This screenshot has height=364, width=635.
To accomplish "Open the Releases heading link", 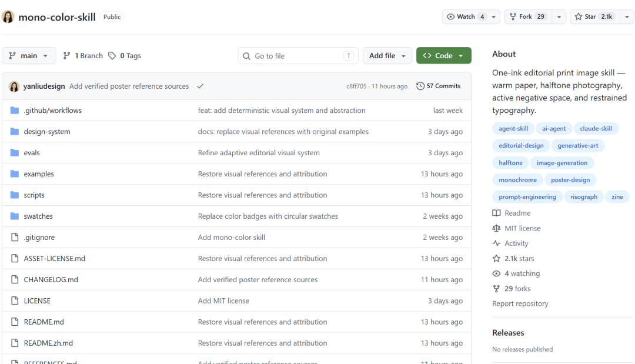I will click(x=508, y=333).
